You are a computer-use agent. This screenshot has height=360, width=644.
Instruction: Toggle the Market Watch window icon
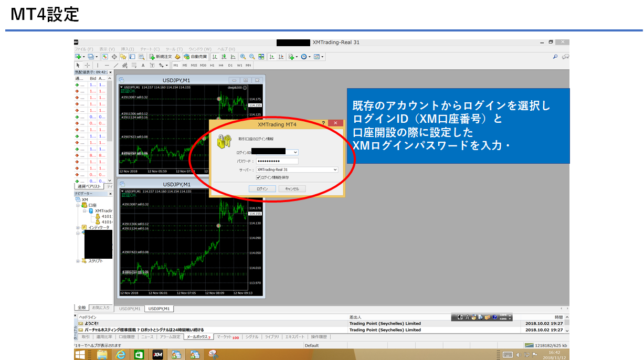click(x=105, y=57)
